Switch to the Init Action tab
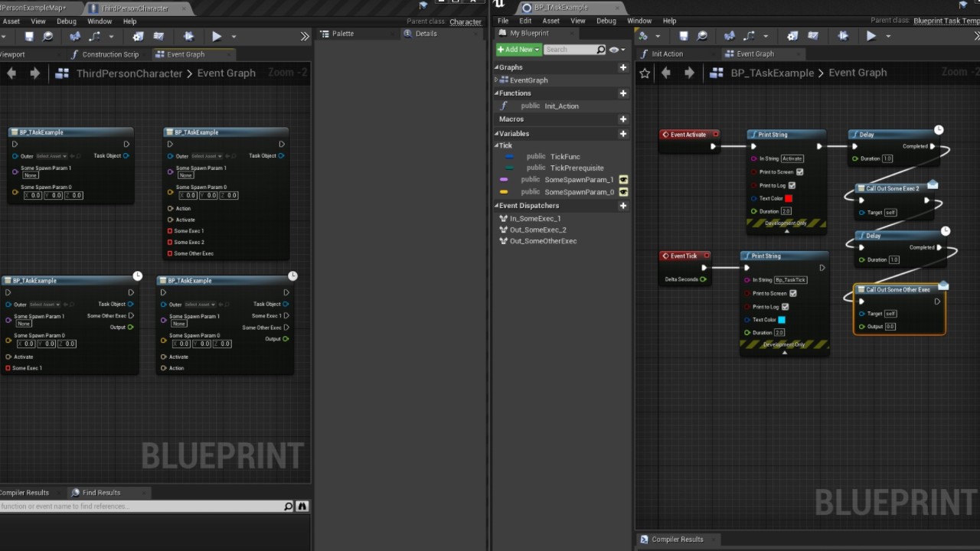The image size is (980, 551). click(x=667, y=54)
